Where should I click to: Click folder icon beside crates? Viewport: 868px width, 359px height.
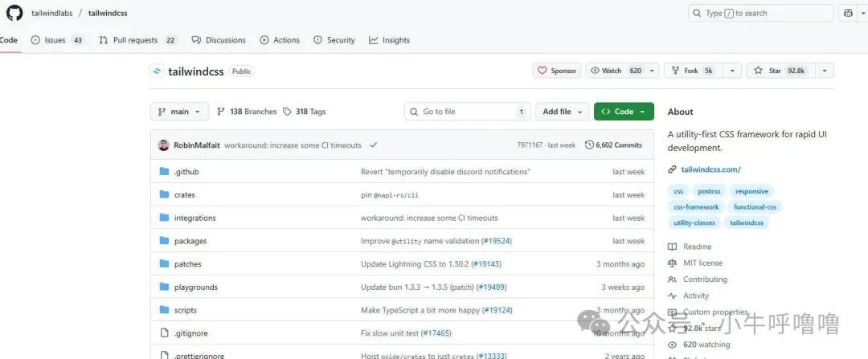tap(164, 194)
